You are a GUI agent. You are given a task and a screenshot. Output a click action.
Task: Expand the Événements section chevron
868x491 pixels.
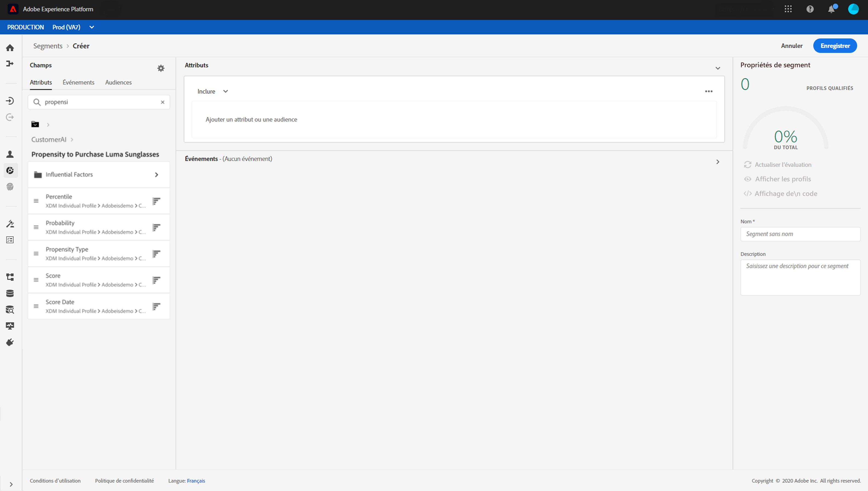[x=718, y=162]
